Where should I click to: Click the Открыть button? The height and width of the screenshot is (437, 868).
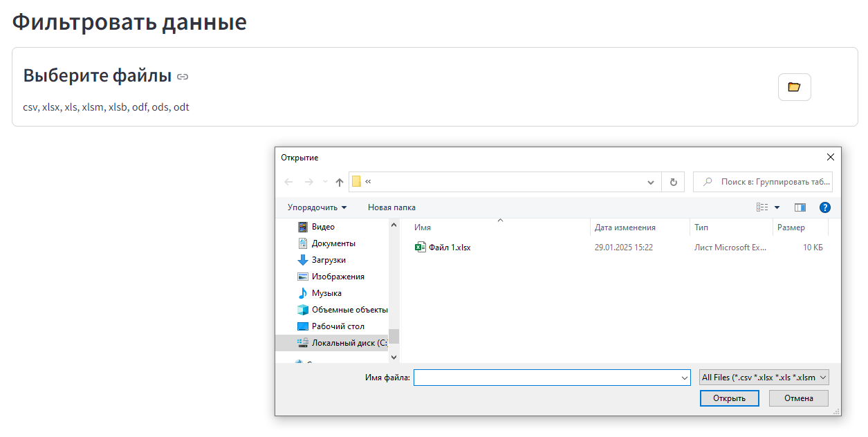click(730, 398)
